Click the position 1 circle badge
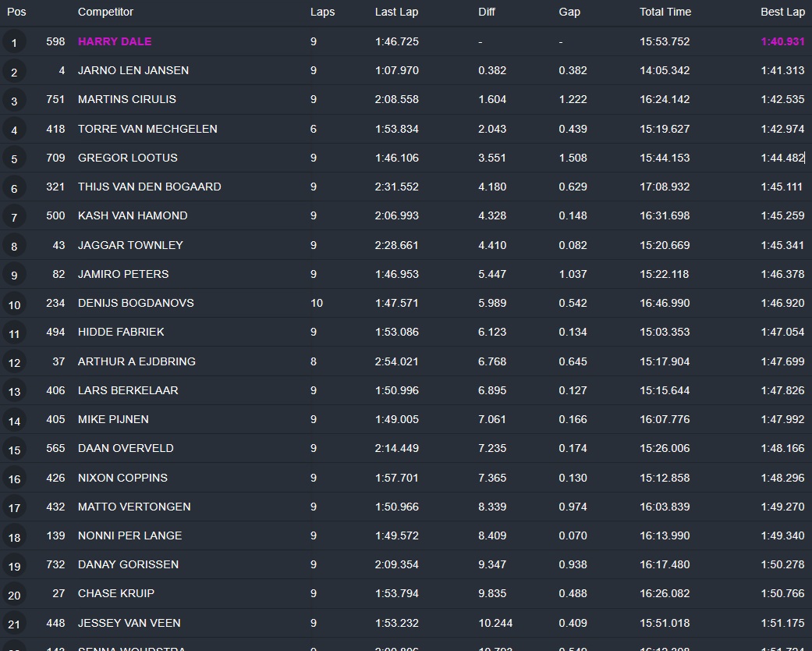This screenshot has width=812, height=651. pos(14,42)
